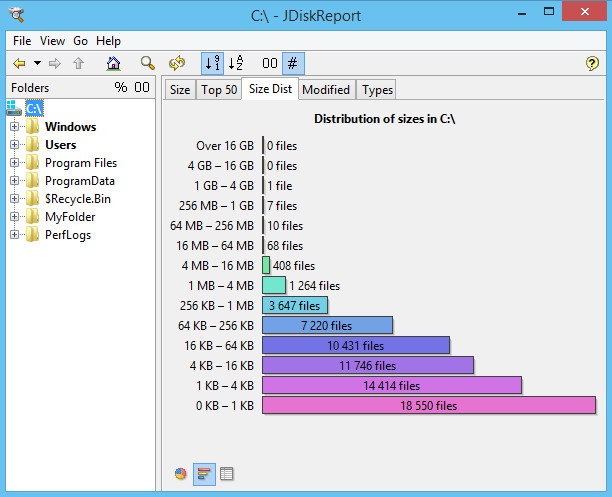Viewport: 612px width, 497px height.
Task: Expand the Users folder
Action: (14, 144)
